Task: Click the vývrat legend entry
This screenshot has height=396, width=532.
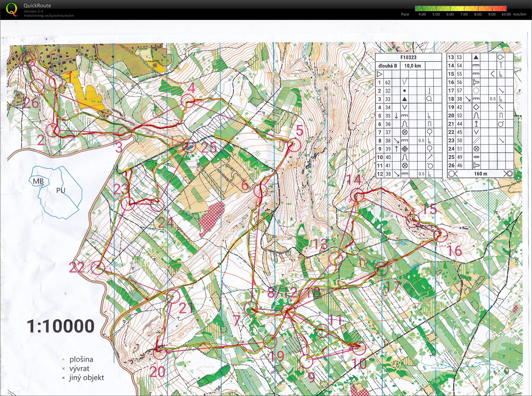Action: [76, 369]
